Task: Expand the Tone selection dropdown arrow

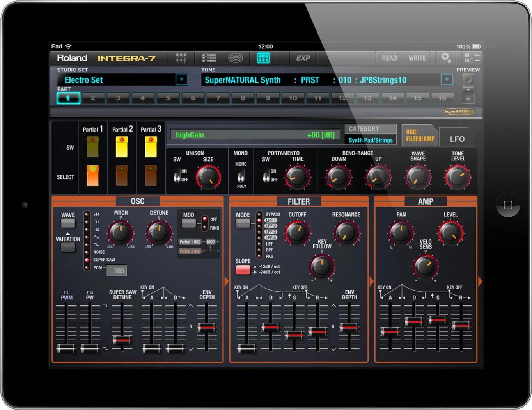Action: click(x=447, y=80)
